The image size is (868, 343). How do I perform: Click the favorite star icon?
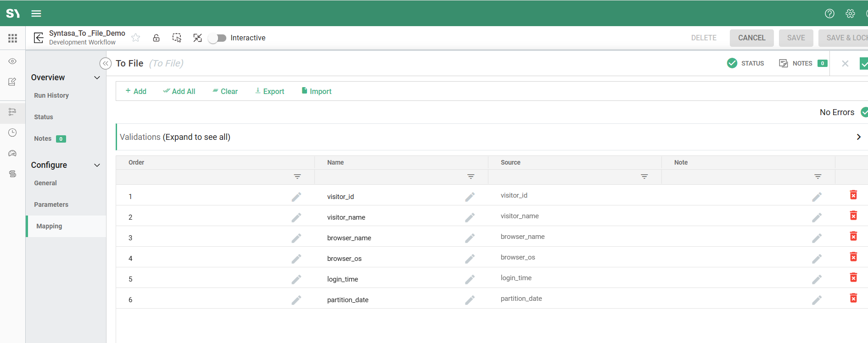136,38
